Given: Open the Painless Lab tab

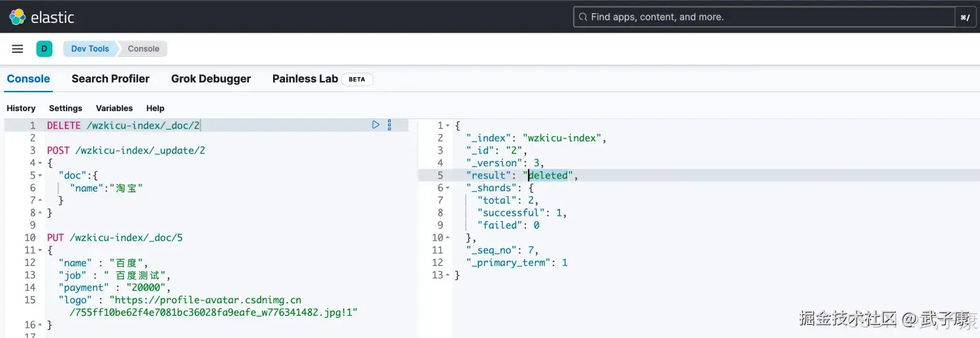Looking at the screenshot, I should 304,79.
